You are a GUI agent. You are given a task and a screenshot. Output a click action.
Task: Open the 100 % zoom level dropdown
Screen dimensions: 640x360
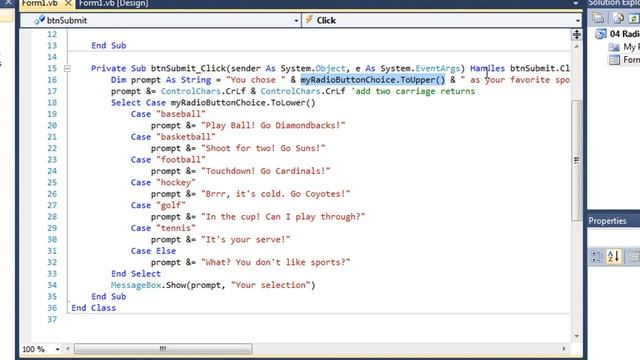[x=57, y=349]
